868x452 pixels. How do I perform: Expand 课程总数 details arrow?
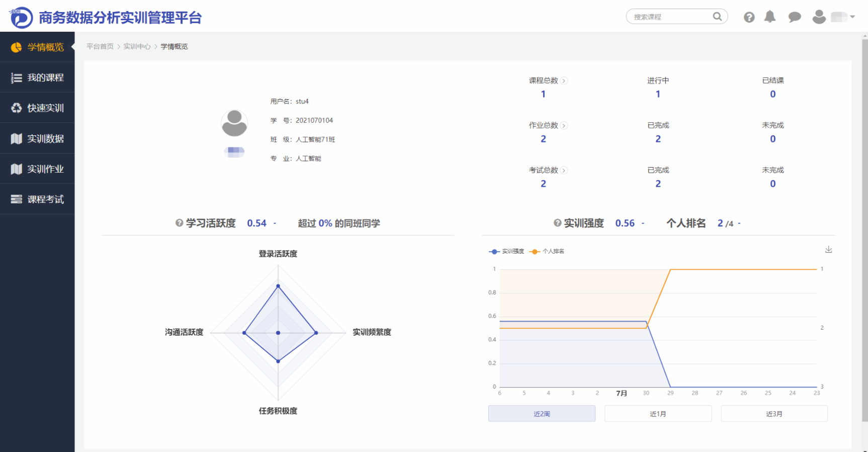564,81
